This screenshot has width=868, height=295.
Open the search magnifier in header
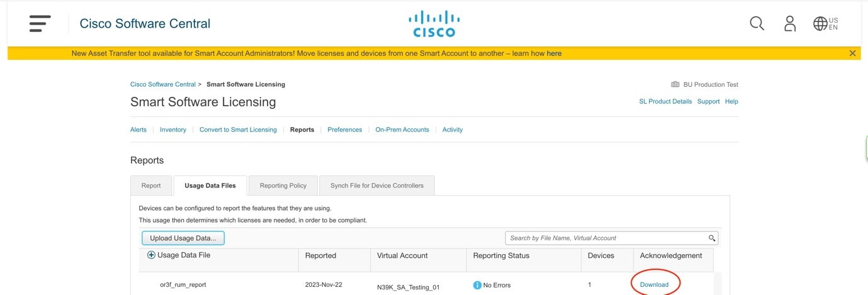click(757, 24)
